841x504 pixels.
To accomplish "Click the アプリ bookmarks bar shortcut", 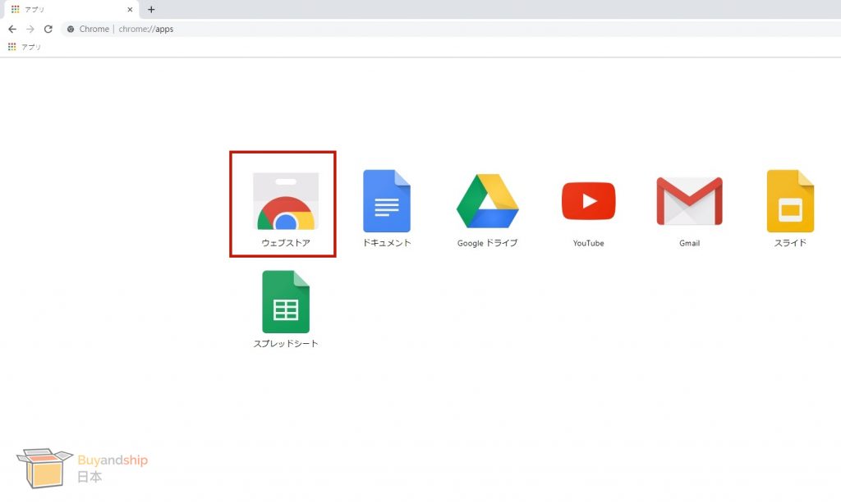I will click(x=25, y=47).
